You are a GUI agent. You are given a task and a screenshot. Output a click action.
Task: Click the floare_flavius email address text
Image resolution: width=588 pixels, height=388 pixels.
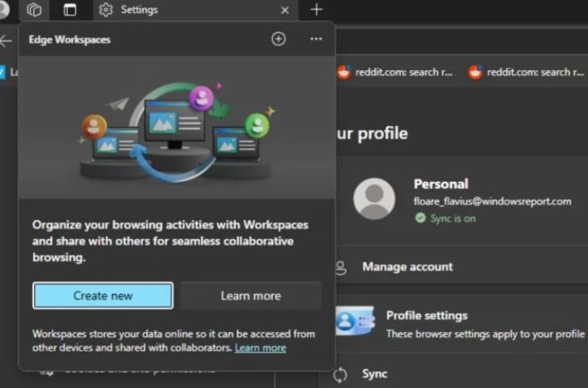tap(493, 201)
